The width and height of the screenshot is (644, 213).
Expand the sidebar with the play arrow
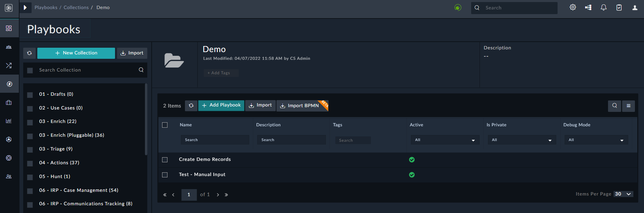pyautogui.click(x=25, y=7)
